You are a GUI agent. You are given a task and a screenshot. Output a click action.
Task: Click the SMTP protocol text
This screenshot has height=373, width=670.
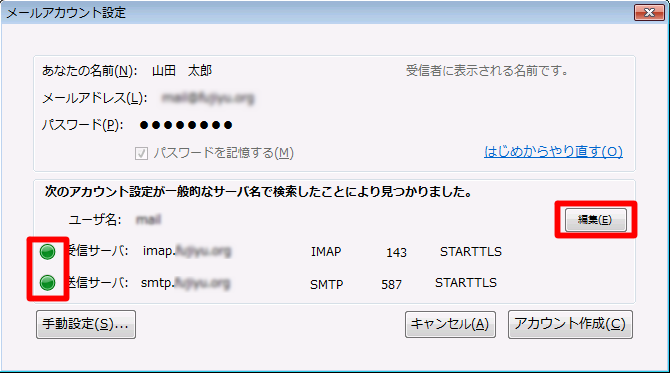[326, 285]
